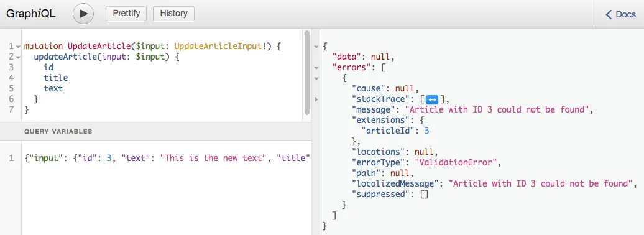Collapse the "errors" array fold arrow
The image size is (644, 235).
[316, 68]
